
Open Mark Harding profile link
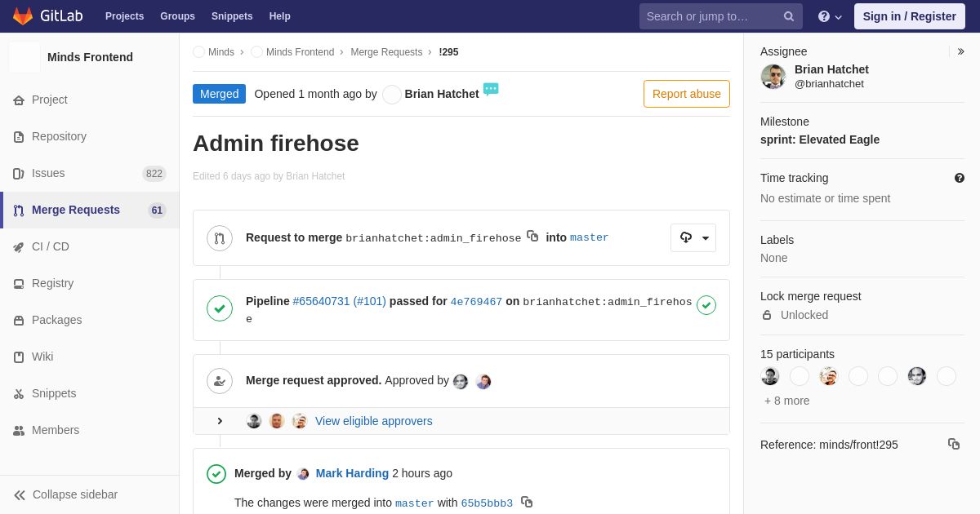coord(352,473)
